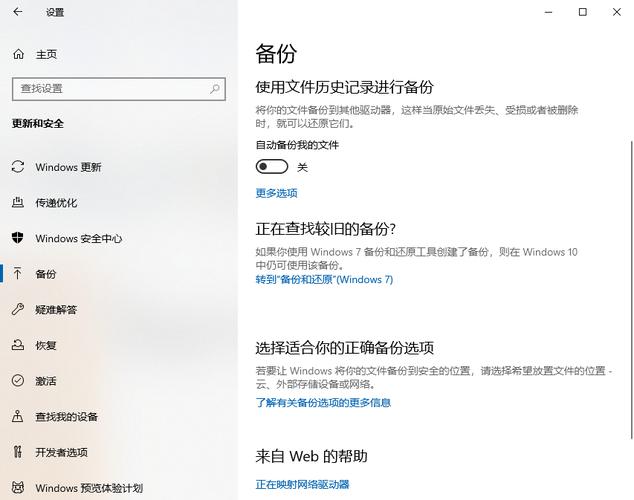Screen dimensions: 634x500
Task: Minimize the 设置 window
Action: 548,12
